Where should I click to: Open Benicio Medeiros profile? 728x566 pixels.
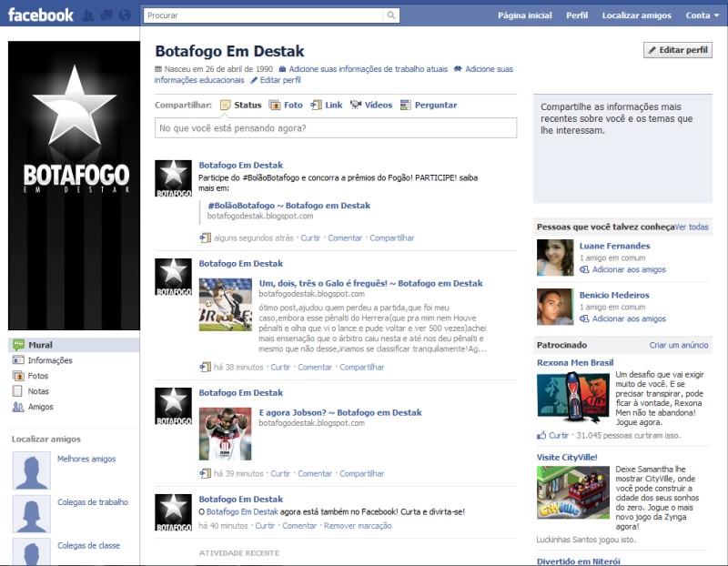click(x=613, y=295)
